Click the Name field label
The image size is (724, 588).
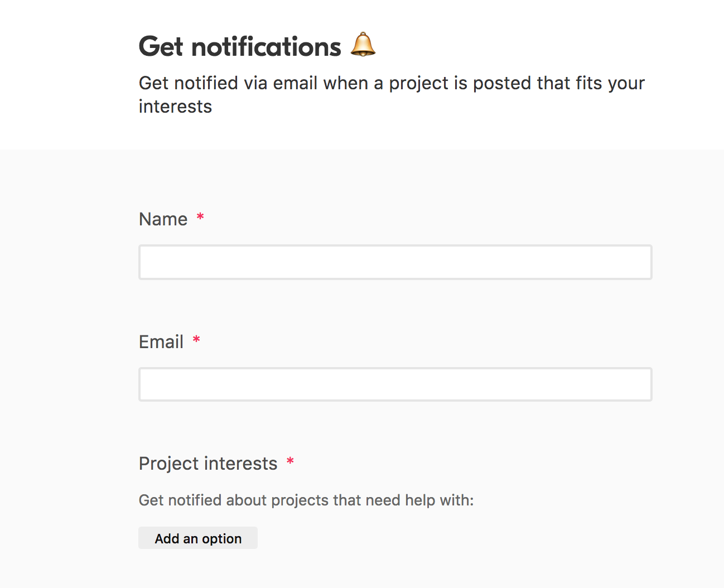(x=163, y=219)
